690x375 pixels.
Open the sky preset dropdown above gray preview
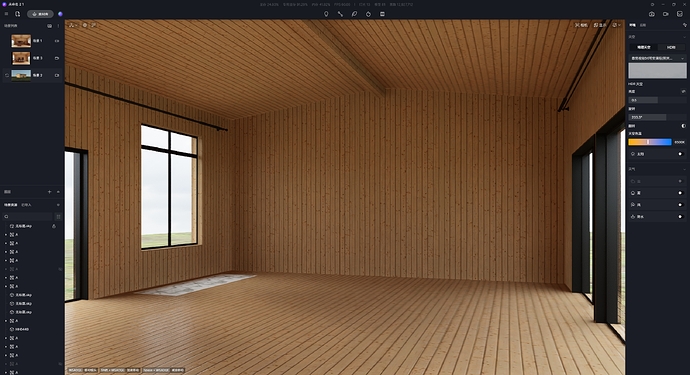pos(657,58)
